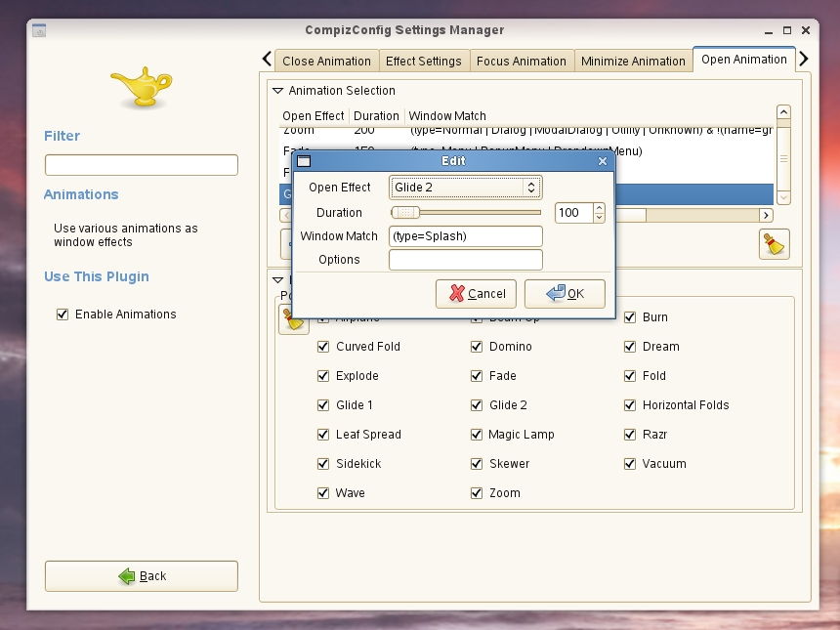Screen dimensions: 840x630
Task: Toggle the Burn effect checkbox
Action: click(629, 317)
